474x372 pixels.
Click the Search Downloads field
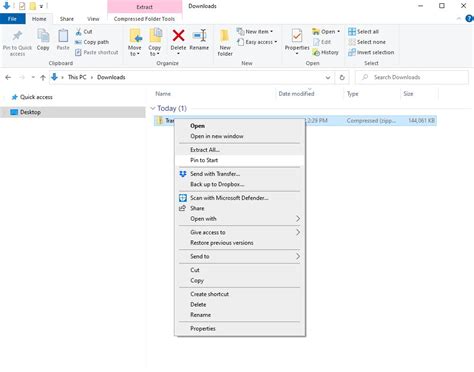(412, 77)
